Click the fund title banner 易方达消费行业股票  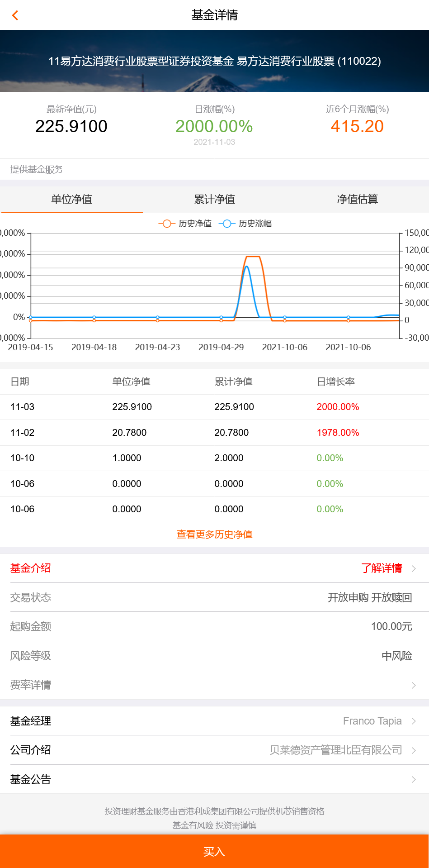coord(214,61)
